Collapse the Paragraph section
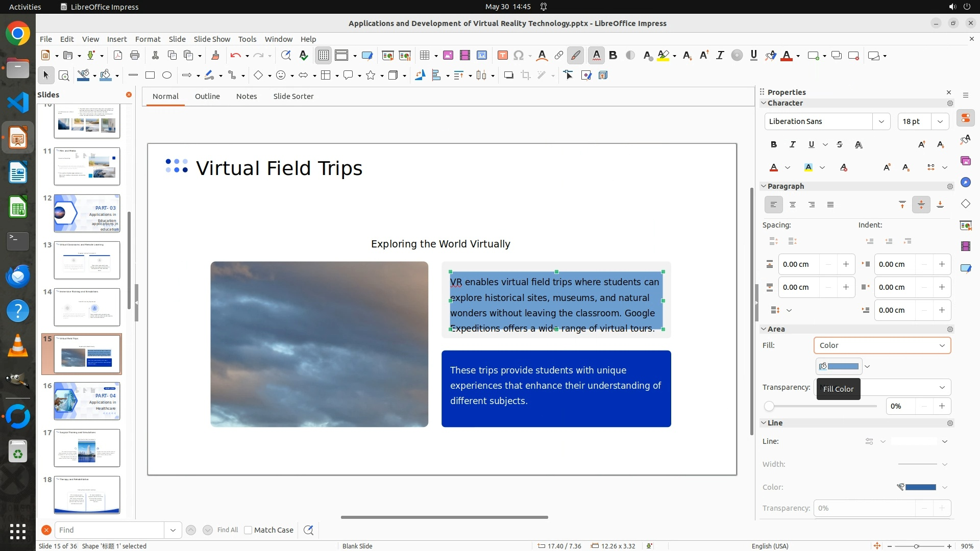This screenshot has width=980, height=551. pos(764,186)
